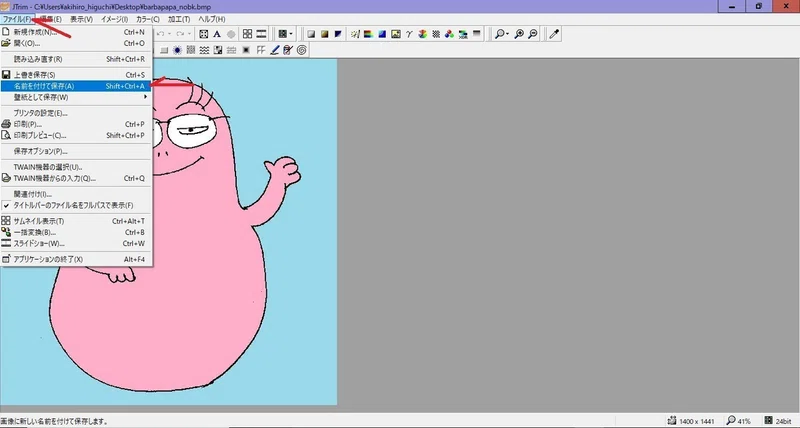Open the thumbnail grid view icon
This screenshot has width=800, height=428.
pyautogui.click(x=247, y=34)
